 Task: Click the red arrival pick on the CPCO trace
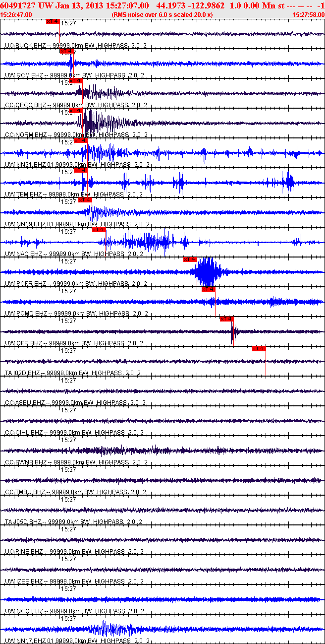coord(75,80)
